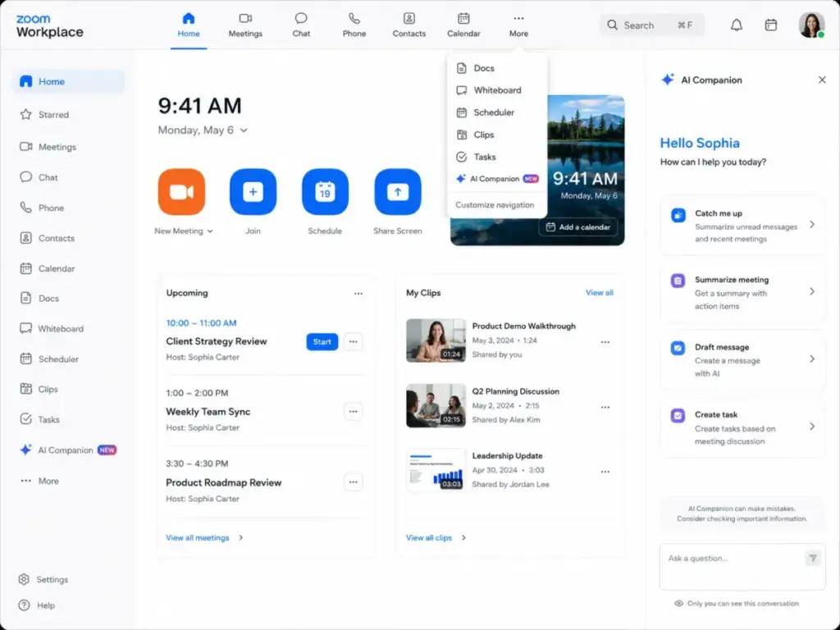
Task: Click Add a calendar button
Action: (x=577, y=227)
